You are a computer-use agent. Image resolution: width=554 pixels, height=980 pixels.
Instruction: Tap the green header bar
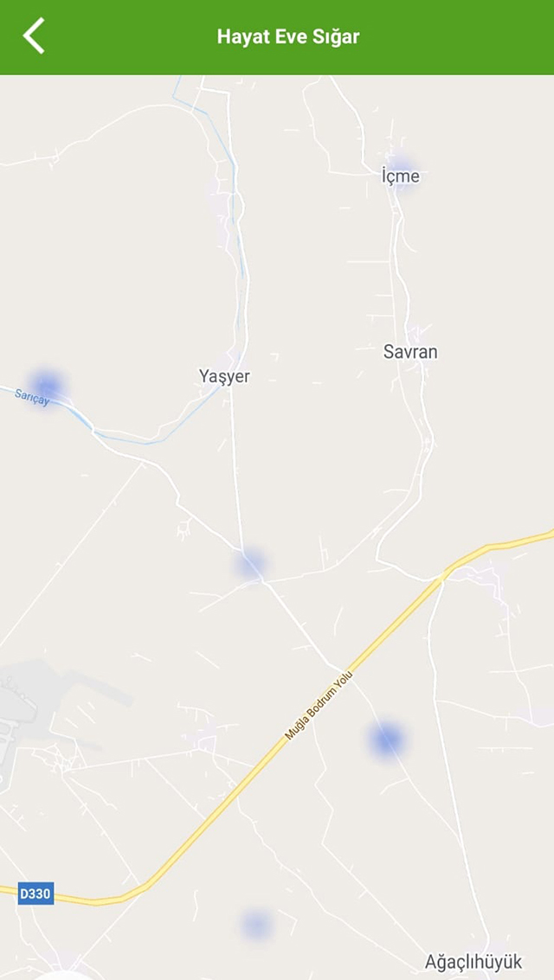(x=277, y=37)
